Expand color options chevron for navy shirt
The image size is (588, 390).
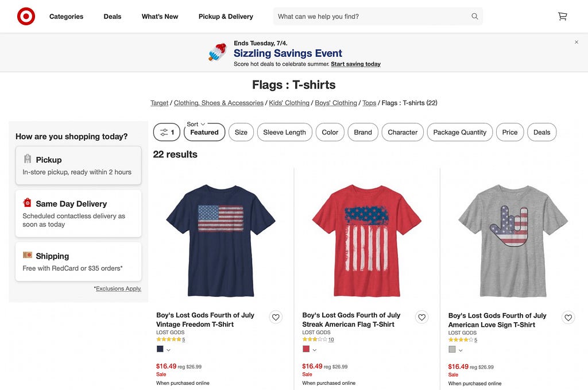coord(168,350)
